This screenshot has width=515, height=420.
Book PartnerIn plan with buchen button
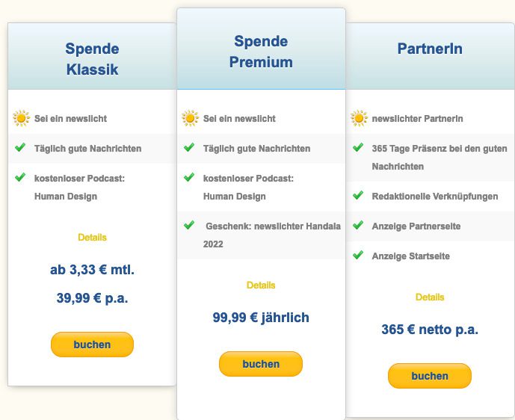[x=430, y=376]
